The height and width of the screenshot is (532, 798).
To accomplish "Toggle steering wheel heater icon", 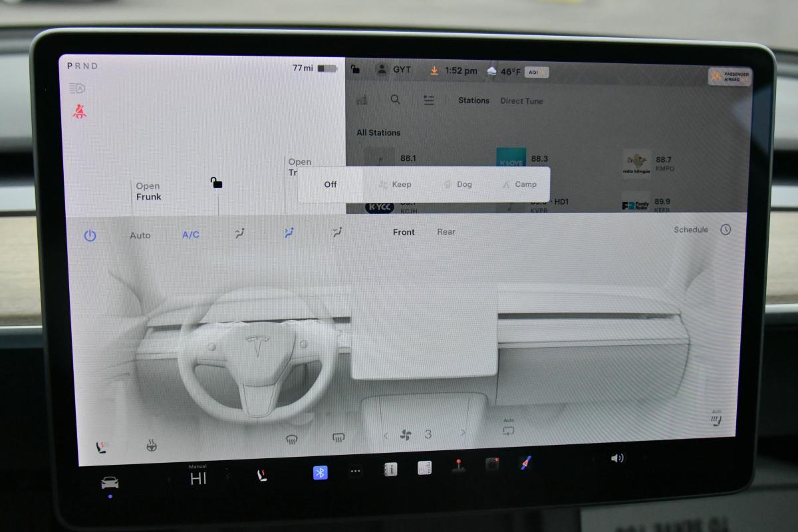I will [x=152, y=446].
